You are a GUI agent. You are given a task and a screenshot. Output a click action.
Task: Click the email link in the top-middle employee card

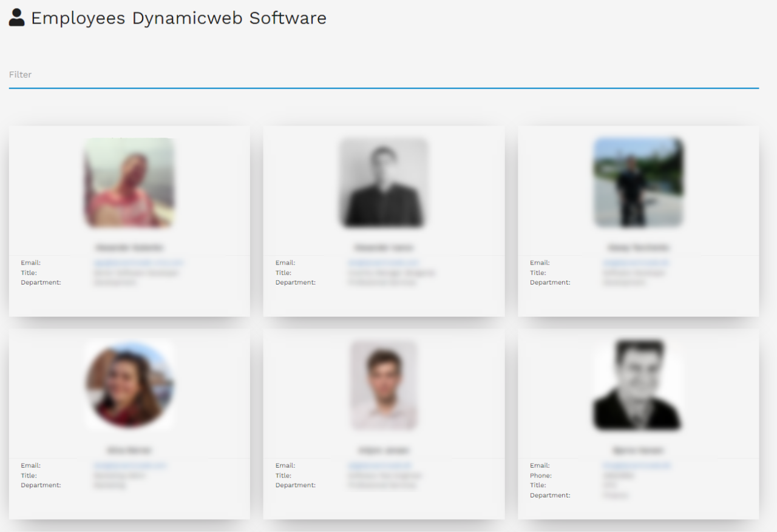coord(375,263)
